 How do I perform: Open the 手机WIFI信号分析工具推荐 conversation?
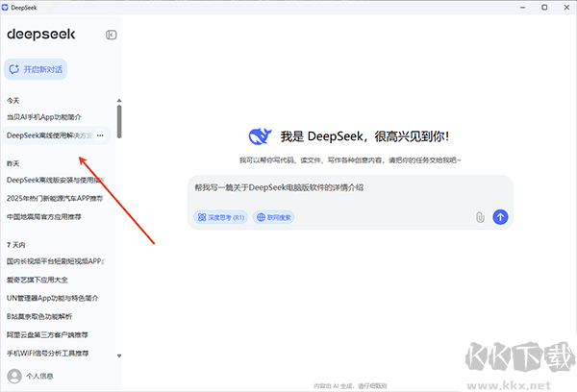47,354
